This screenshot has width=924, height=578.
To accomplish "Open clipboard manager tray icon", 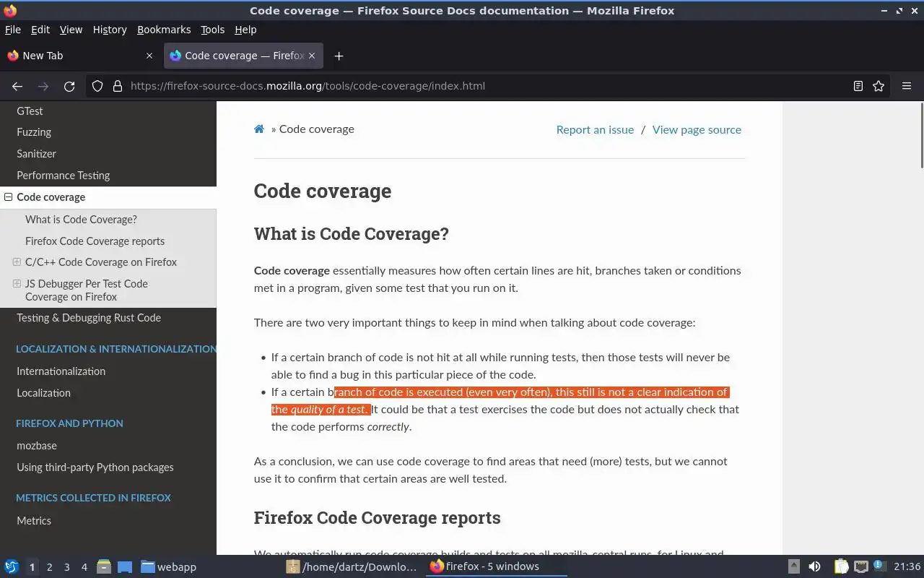I will point(841,566).
